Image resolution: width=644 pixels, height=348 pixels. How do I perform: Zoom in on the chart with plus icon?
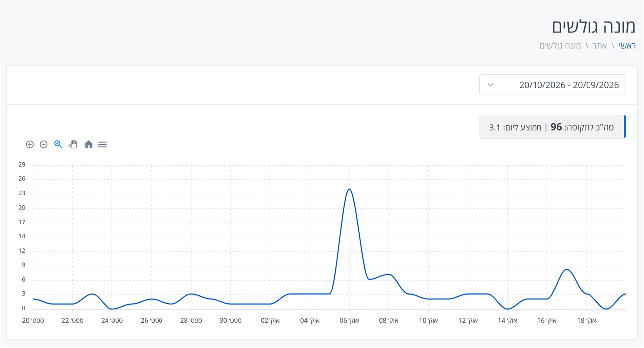(x=30, y=144)
